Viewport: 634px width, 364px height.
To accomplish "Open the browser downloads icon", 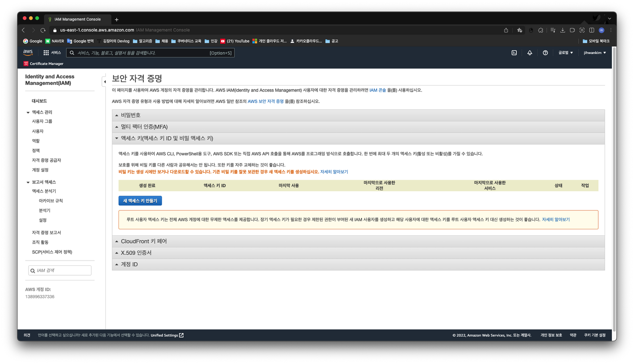I will click(562, 30).
